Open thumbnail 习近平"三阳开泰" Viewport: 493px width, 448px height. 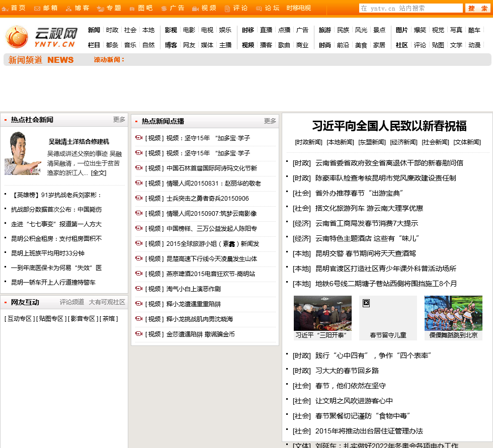tap(322, 318)
